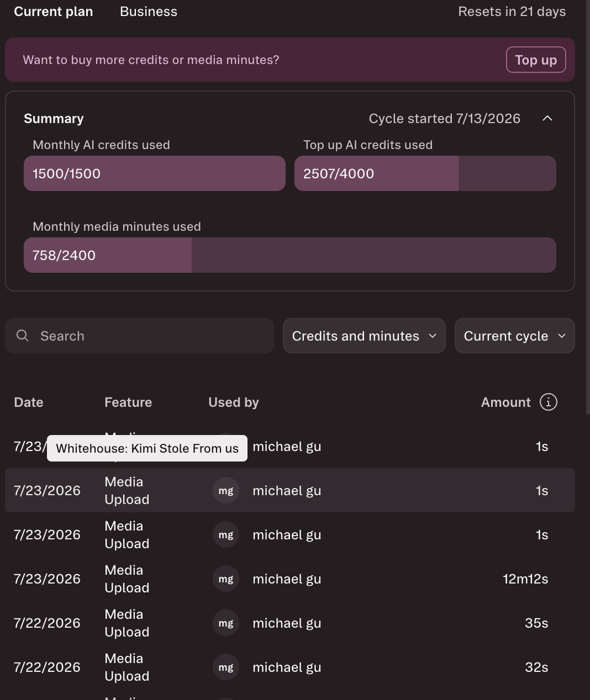Click the Whitehouse: Kimi Stole From us tooltip

coord(147,448)
